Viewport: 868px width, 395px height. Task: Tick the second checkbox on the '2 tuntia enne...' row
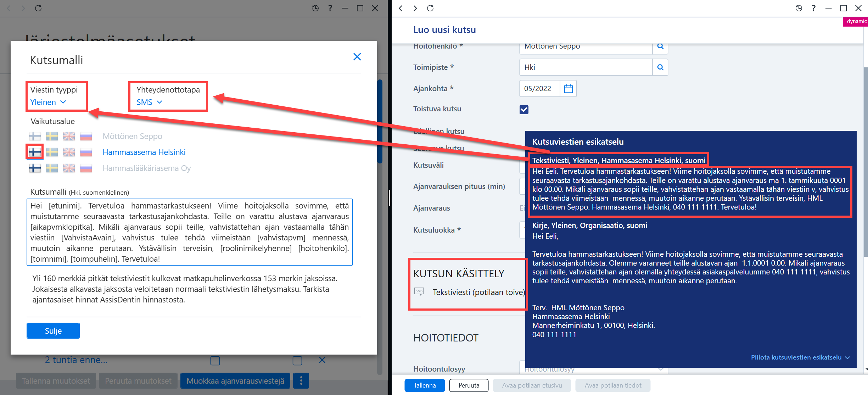tap(297, 361)
